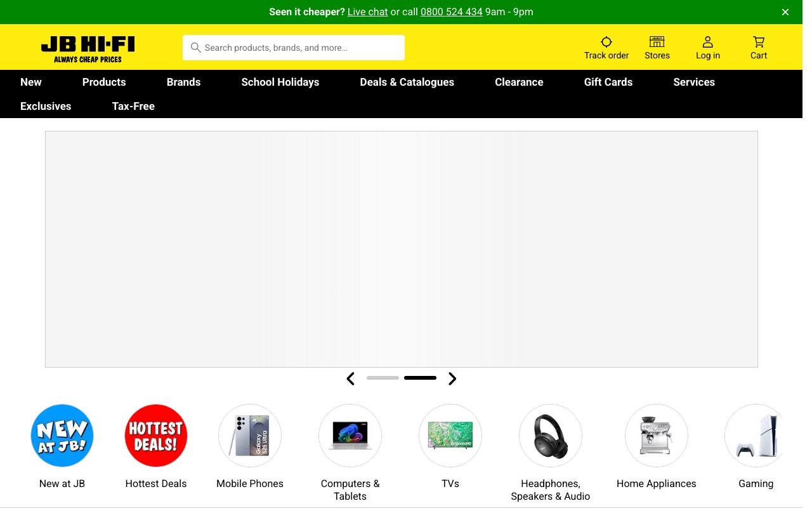Click the TVs text label
This screenshot has height=508, width=812.
pos(450,484)
